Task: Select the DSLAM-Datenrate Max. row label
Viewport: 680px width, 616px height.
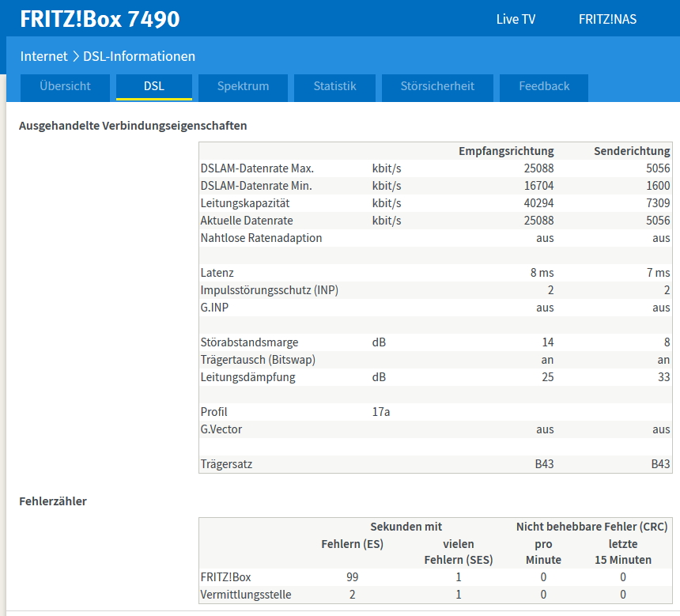Action: click(x=257, y=168)
